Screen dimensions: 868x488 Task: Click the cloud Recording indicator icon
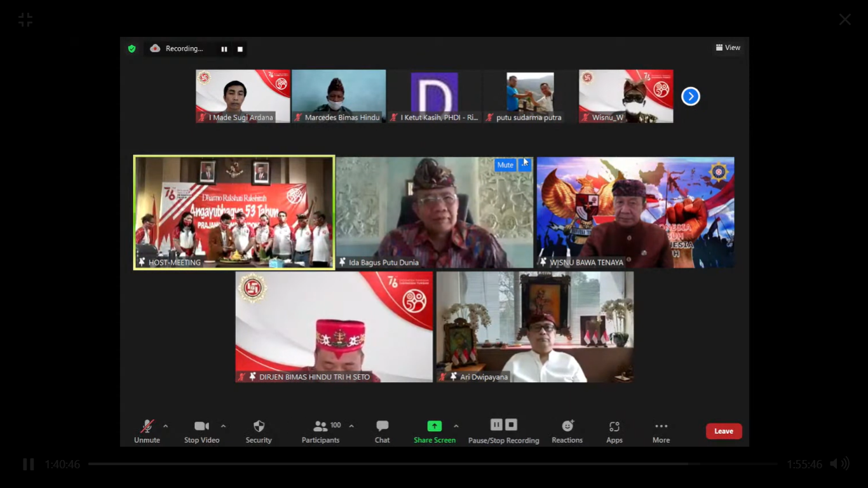point(155,48)
